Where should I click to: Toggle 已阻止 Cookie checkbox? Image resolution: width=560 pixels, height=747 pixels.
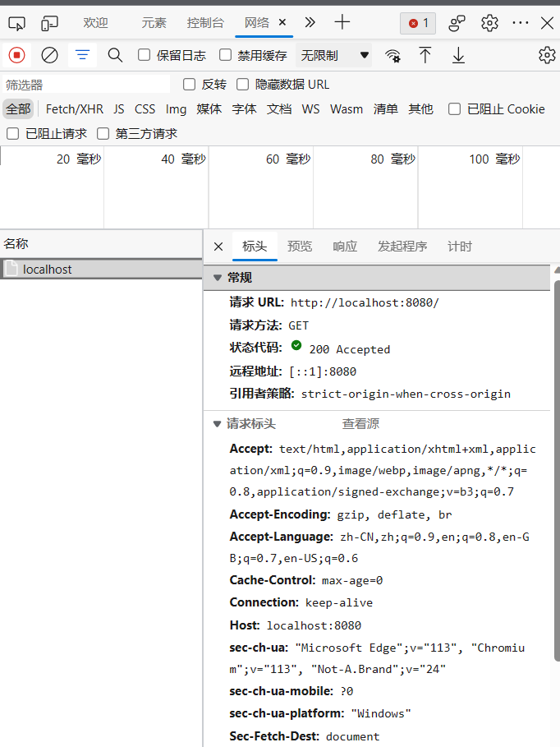tap(454, 109)
